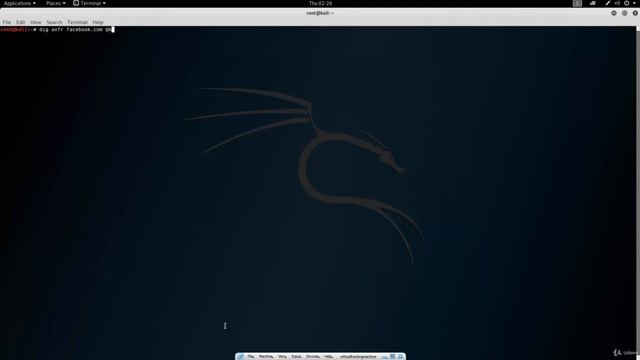Viewport: 640px width, 360px height.
Task: Maximize the root@kali terminal window
Action: (x=624, y=13)
